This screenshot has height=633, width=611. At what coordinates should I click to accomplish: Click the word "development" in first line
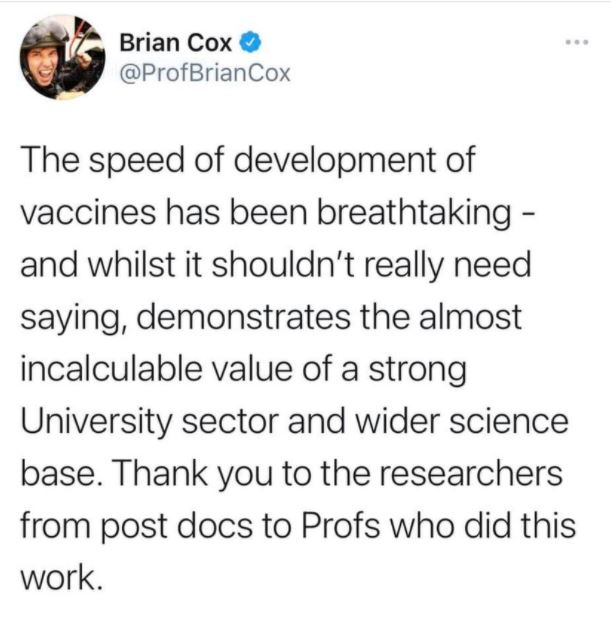pyautogui.click(x=335, y=161)
